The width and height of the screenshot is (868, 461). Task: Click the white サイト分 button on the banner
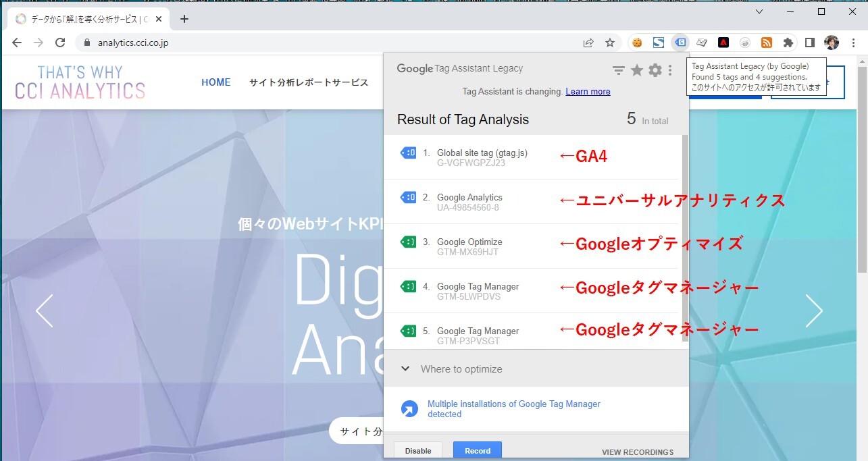pyautogui.click(x=357, y=431)
